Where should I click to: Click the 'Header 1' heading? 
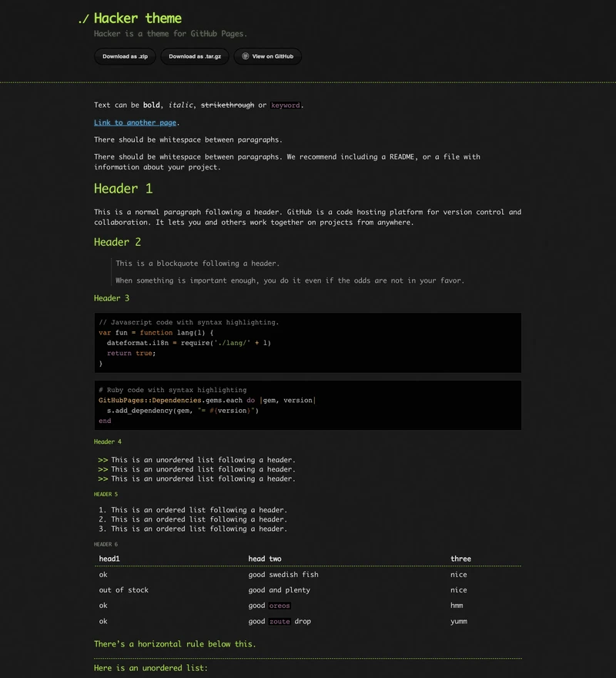click(x=123, y=189)
